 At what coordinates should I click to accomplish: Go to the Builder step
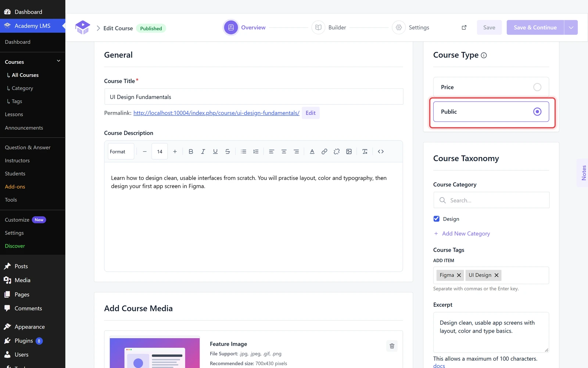329,28
